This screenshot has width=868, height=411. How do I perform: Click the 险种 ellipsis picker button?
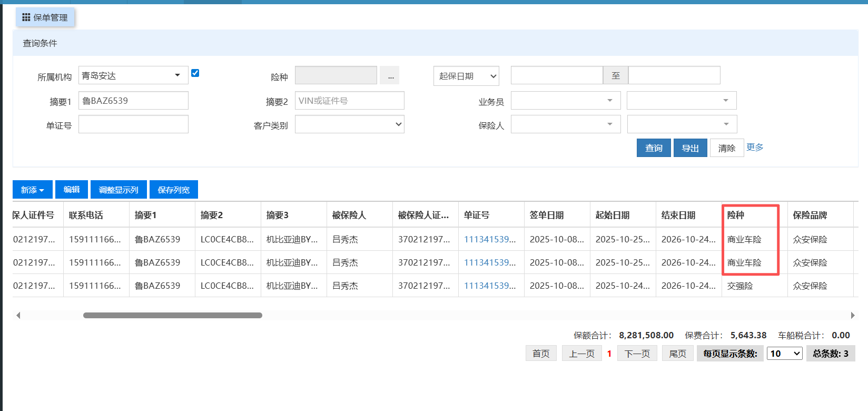(x=390, y=76)
